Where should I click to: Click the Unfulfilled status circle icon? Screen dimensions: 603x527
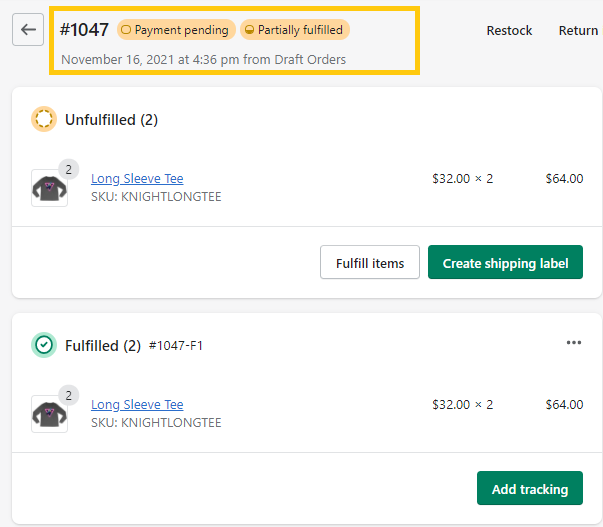43,120
